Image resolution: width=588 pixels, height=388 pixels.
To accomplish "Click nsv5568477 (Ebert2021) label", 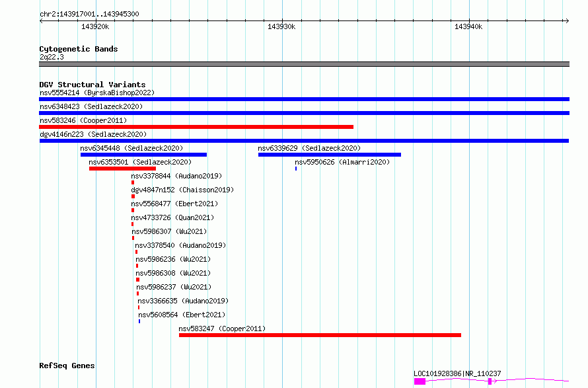I will 174,204.
